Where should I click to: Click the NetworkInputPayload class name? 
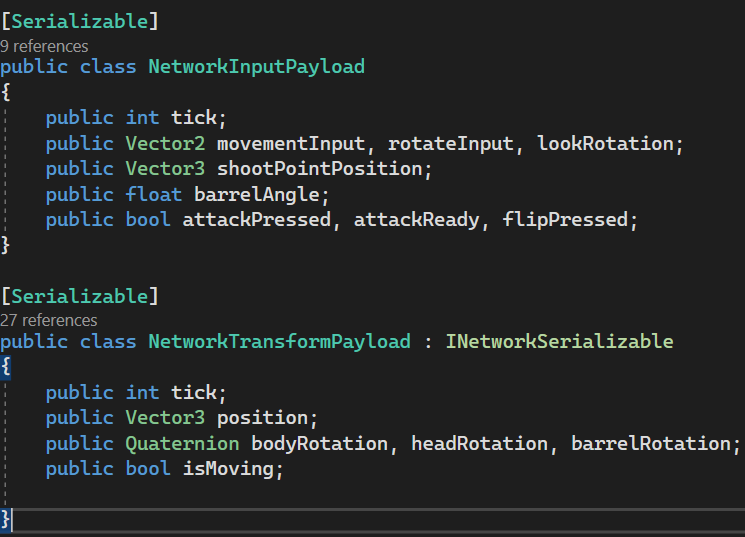click(256, 67)
